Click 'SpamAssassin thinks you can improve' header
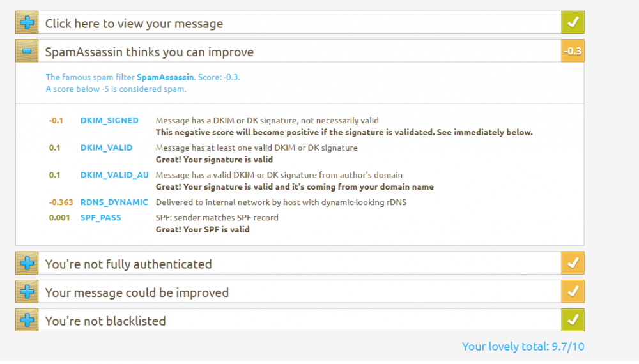This screenshot has width=639, height=364. coord(149,52)
